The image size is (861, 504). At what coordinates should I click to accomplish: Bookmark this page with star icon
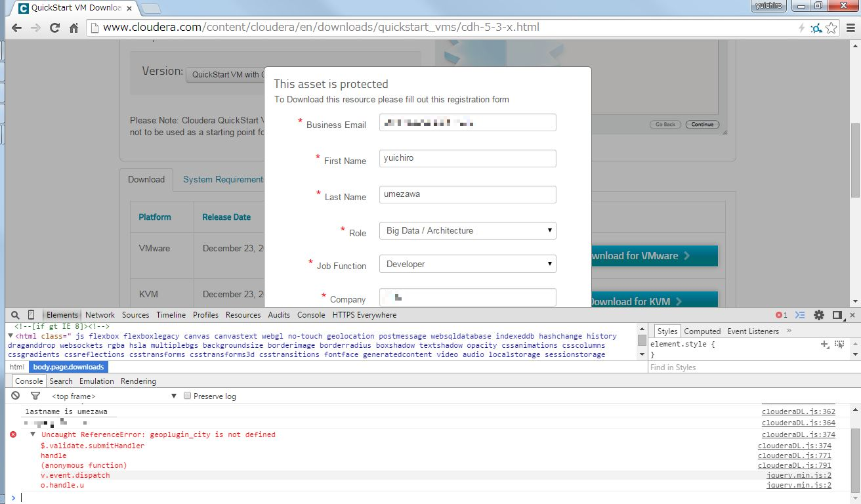pos(831,28)
